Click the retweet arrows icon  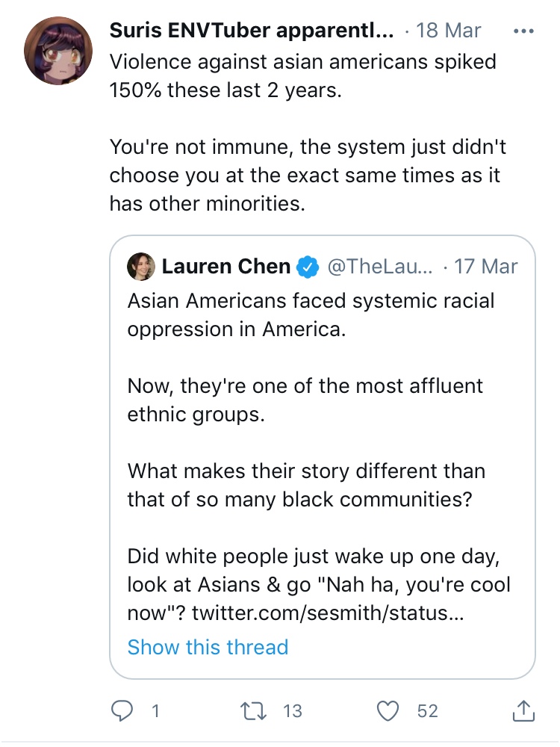254,711
